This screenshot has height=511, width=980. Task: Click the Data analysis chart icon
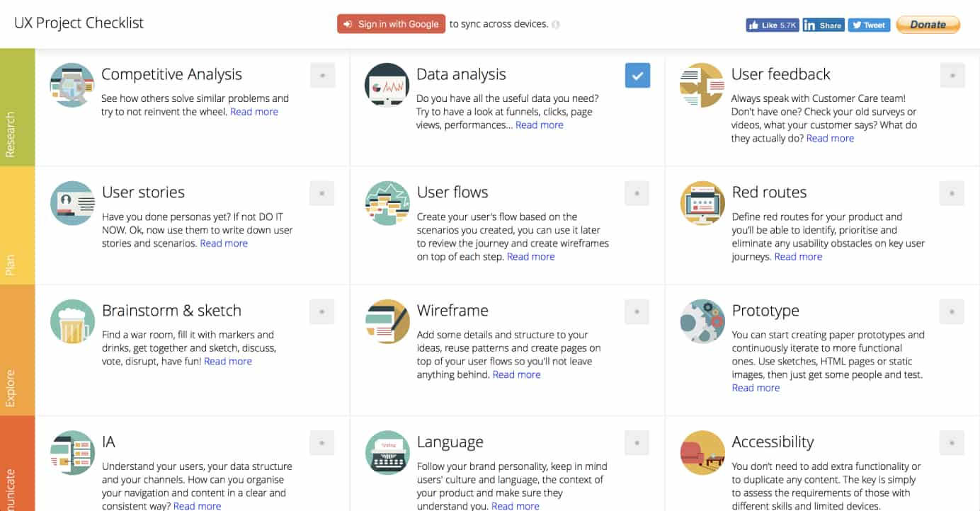coord(387,85)
